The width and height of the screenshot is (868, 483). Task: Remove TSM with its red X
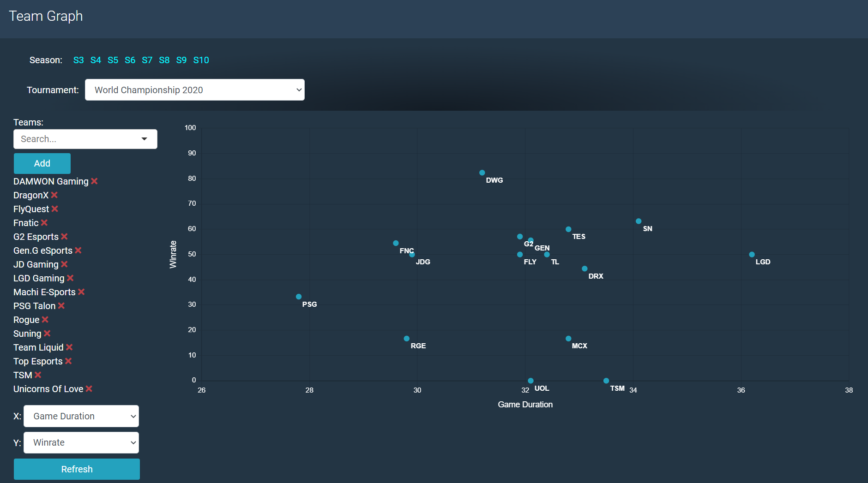[x=38, y=375]
